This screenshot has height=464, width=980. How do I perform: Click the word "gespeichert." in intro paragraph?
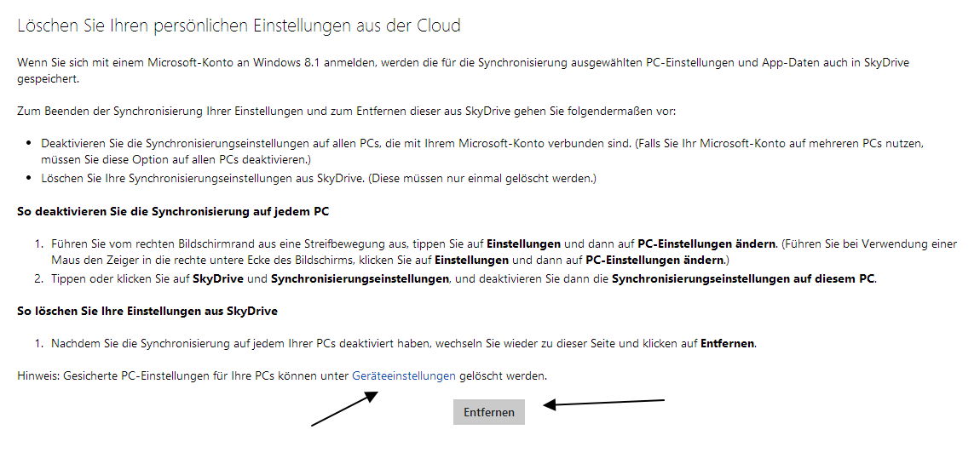48,80
